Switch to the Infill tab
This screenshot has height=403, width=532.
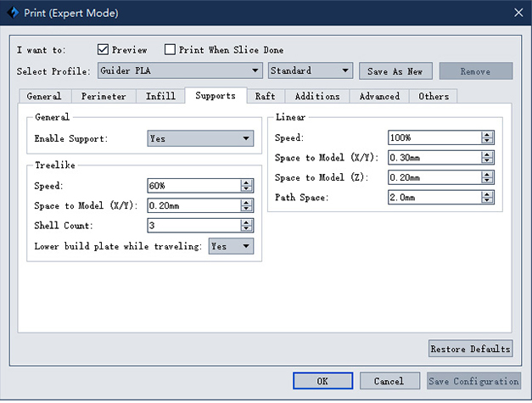pos(161,97)
